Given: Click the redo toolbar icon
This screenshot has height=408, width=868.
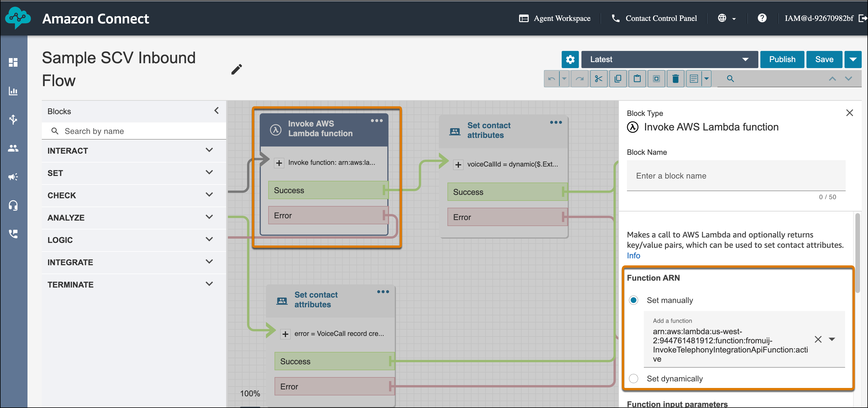Looking at the screenshot, I should pyautogui.click(x=579, y=79).
